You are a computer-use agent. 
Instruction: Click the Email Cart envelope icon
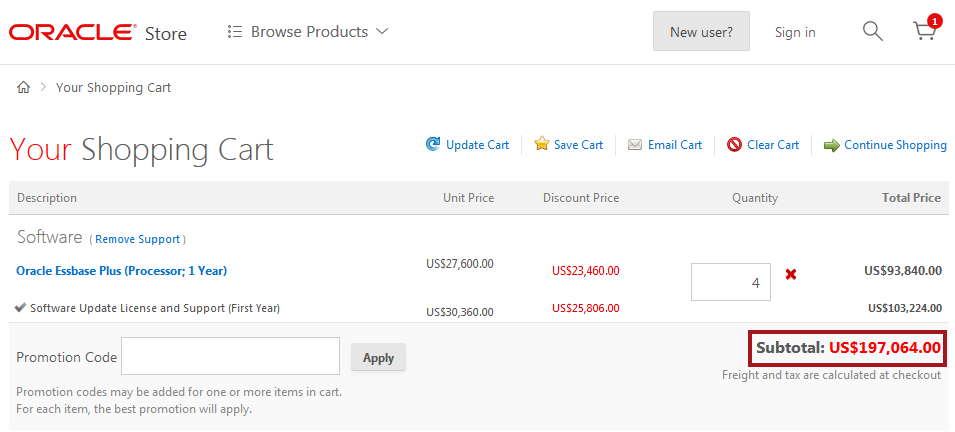635,145
